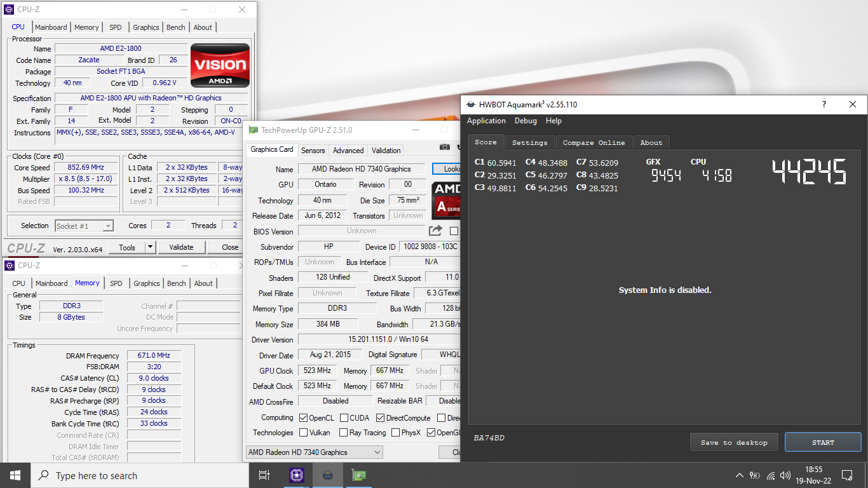
Task: Click the Windows search box
Action: (x=140, y=475)
